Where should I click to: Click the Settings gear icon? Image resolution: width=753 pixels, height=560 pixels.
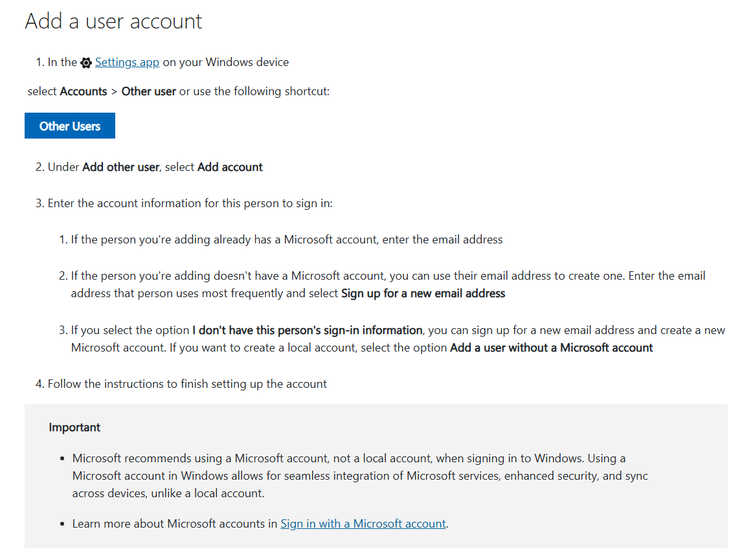(86, 63)
